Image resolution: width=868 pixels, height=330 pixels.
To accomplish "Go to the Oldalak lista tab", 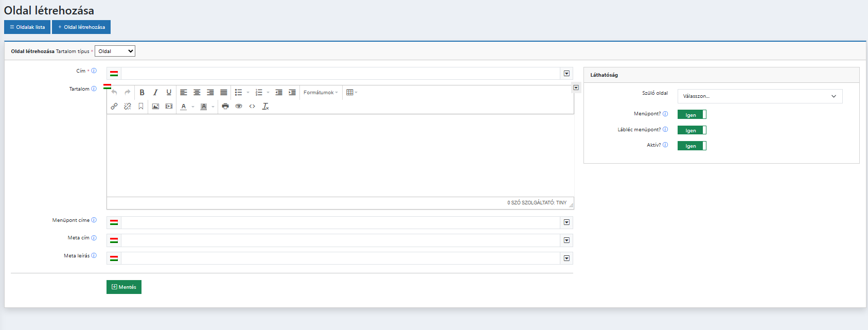I will click(x=27, y=27).
